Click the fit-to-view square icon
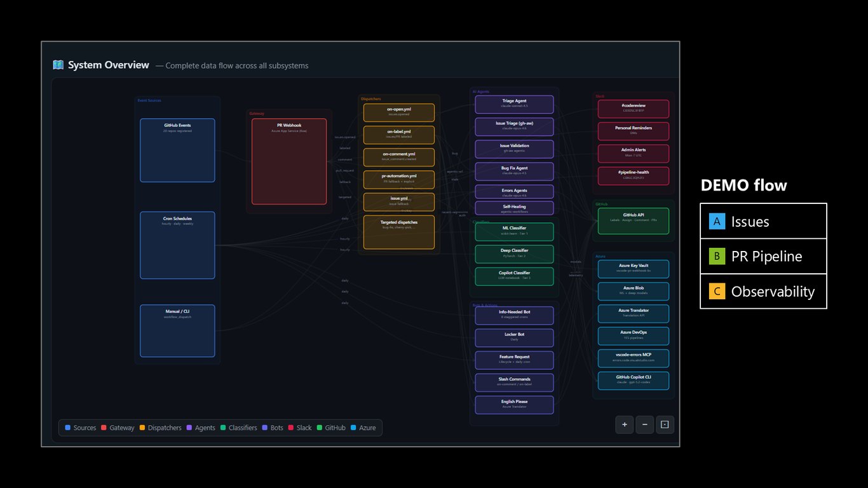The height and width of the screenshot is (488, 868). [665, 424]
